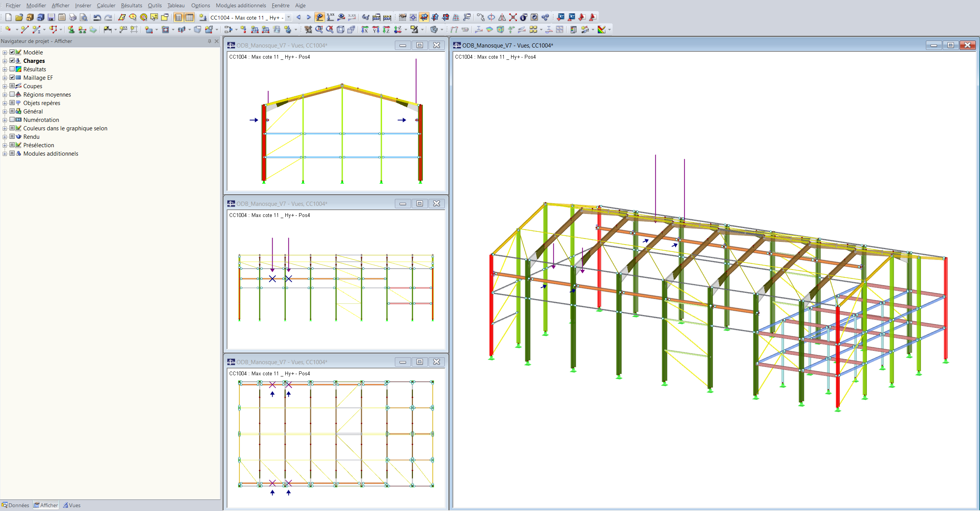This screenshot has width=980, height=511.
Task: Activate the zoom by window tool
Action: pyautogui.click(x=319, y=29)
